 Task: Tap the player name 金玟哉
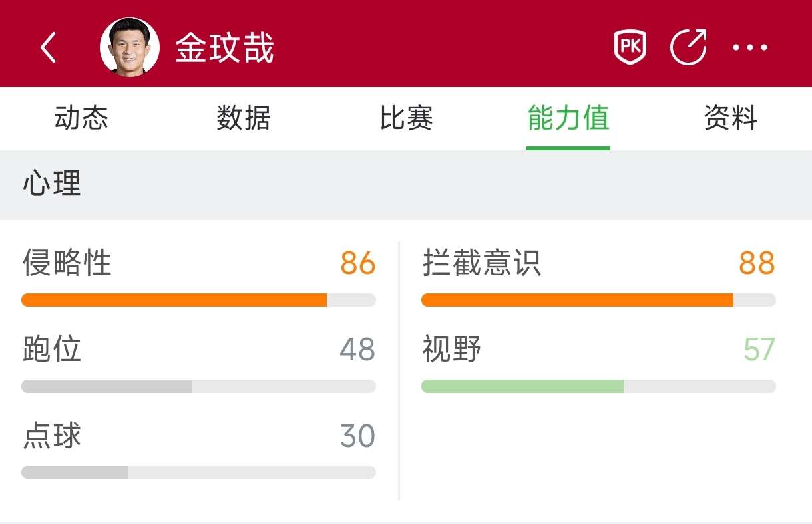coord(225,48)
